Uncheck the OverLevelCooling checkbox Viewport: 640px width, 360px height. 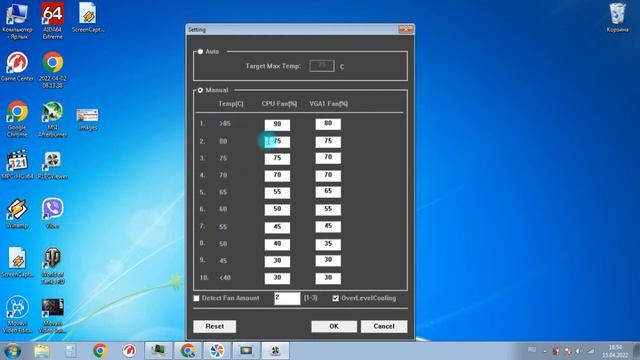pyautogui.click(x=336, y=298)
